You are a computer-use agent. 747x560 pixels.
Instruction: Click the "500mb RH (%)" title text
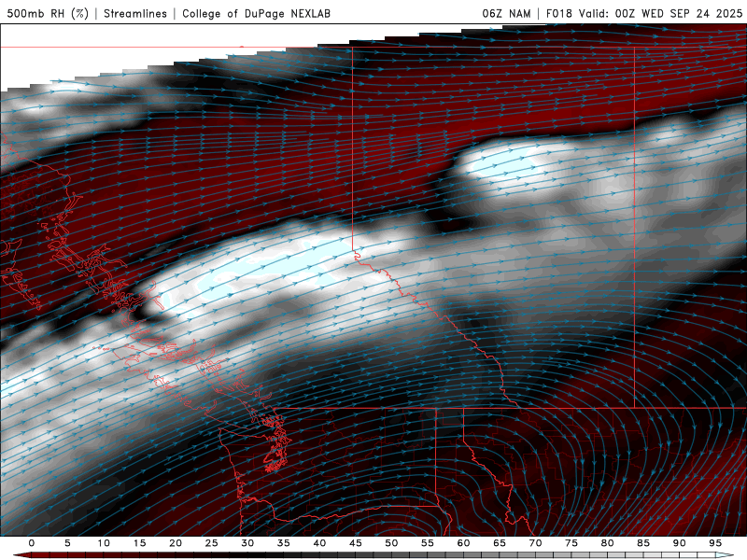[48, 13]
